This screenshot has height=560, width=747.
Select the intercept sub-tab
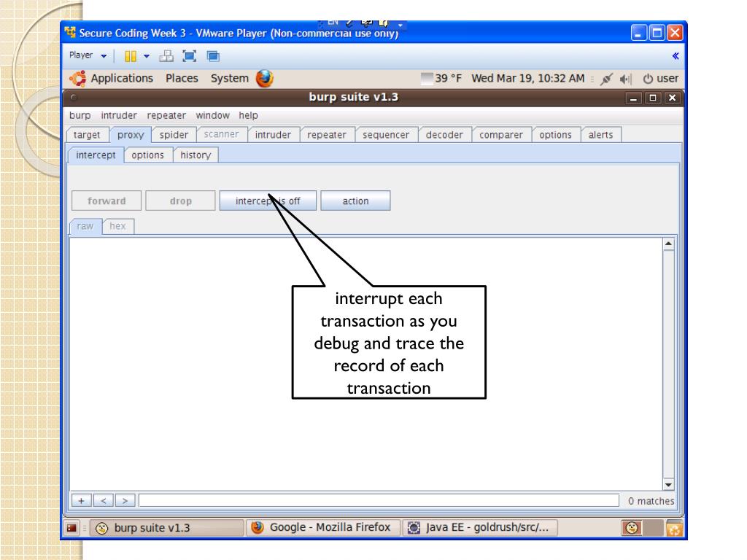[x=96, y=155]
